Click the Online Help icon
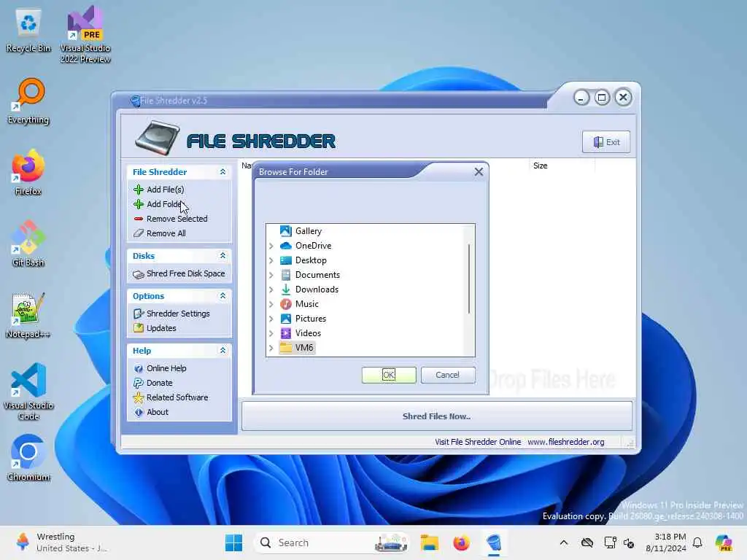This screenshot has height=560, width=747. (139, 368)
